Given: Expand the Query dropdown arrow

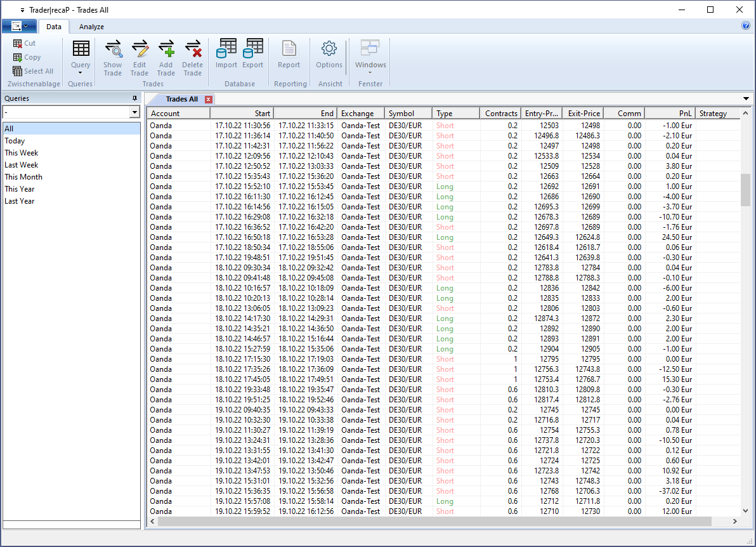Looking at the screenshot, I should [x=80, y=74].
